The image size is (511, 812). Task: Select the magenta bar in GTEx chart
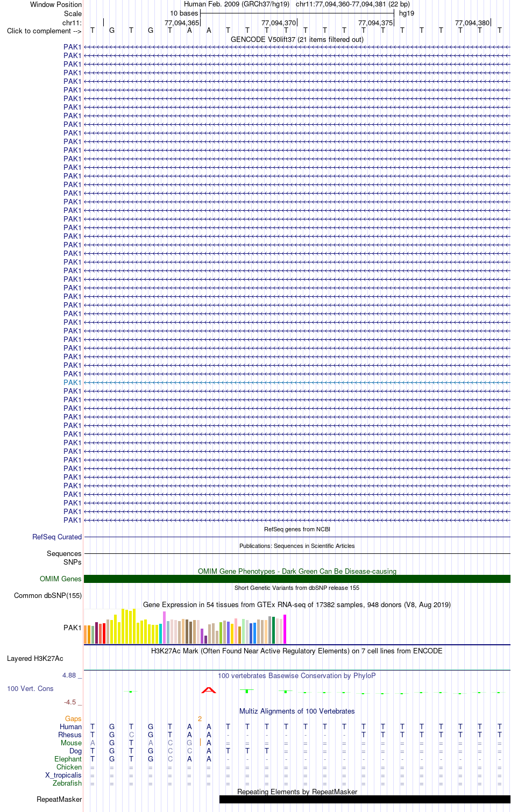coord(285,629)
